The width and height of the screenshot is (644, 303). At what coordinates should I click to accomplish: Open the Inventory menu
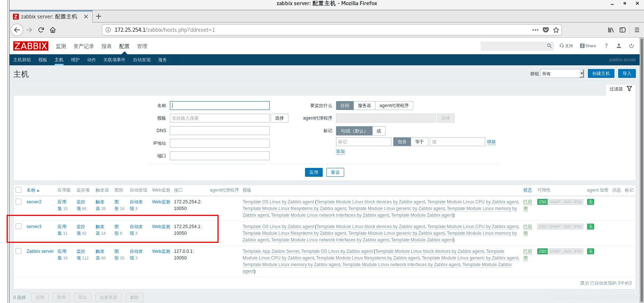[84, 46]
